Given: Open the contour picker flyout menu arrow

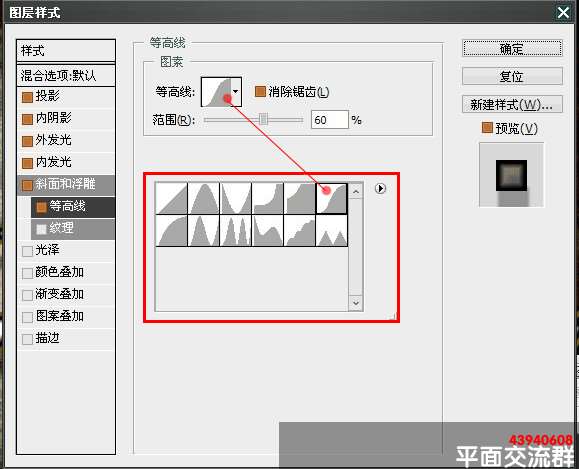Looking at the screenshot, I should click(x=380, y=189).
